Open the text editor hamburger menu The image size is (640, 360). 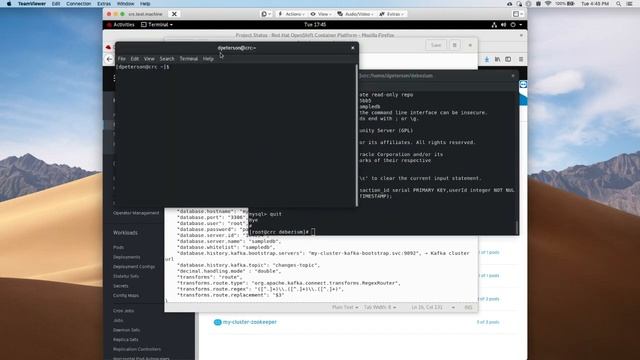[454, 45]
